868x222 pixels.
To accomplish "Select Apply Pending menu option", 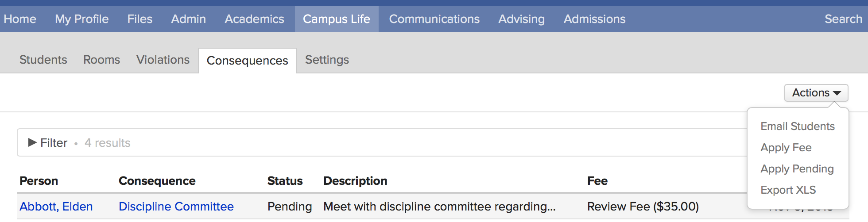I will [x=797, y=169].
